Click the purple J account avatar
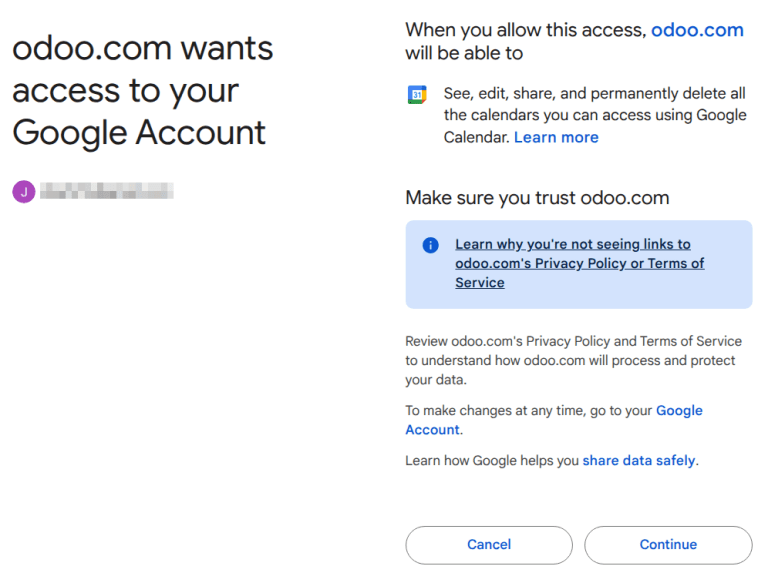Viewport: 768px width, 576px height. [x=23, y=191]
